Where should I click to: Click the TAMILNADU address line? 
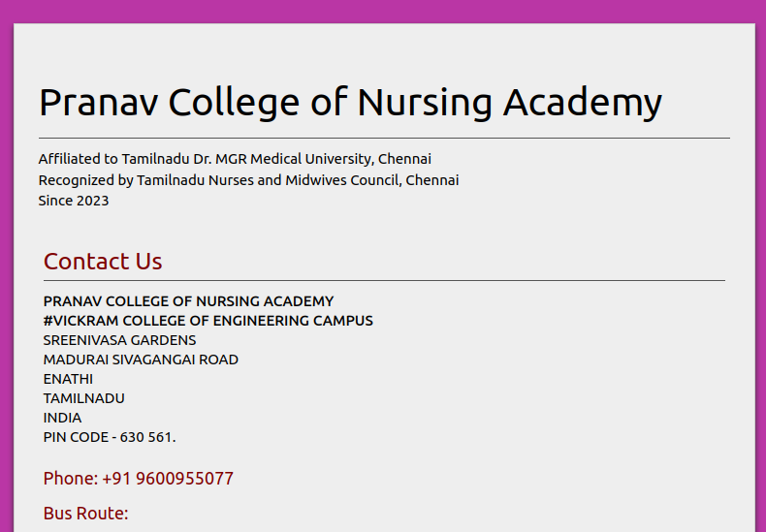pos(84,398)
